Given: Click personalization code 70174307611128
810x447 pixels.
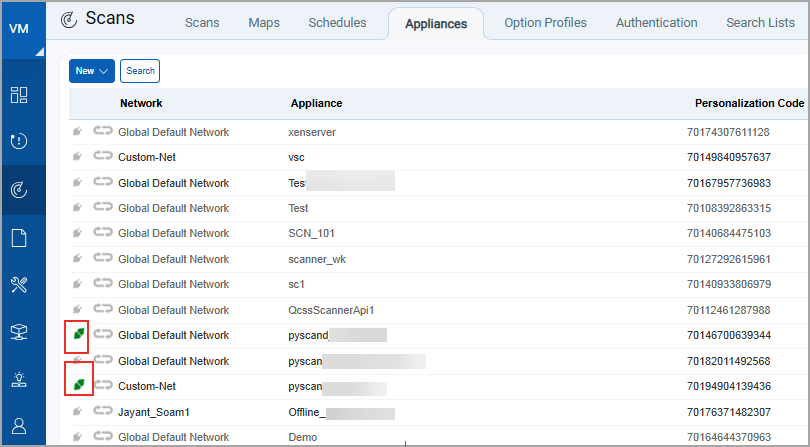Looking at the screenshot, I should point(728,132).
